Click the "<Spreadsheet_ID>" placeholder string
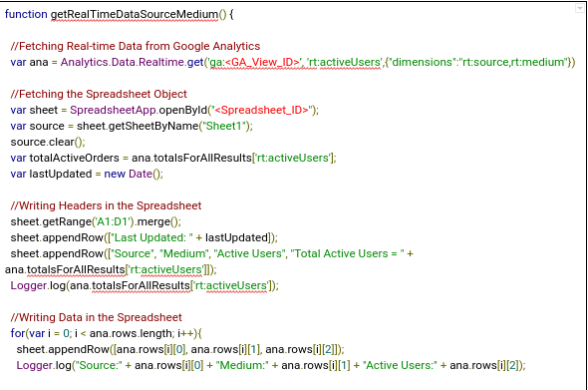Viewport: 588px width, 390px height. click(x=262, y=111)
